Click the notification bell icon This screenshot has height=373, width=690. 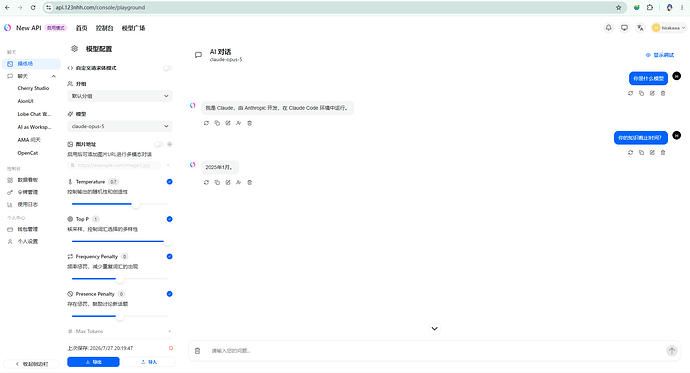(x=609, y=28)
